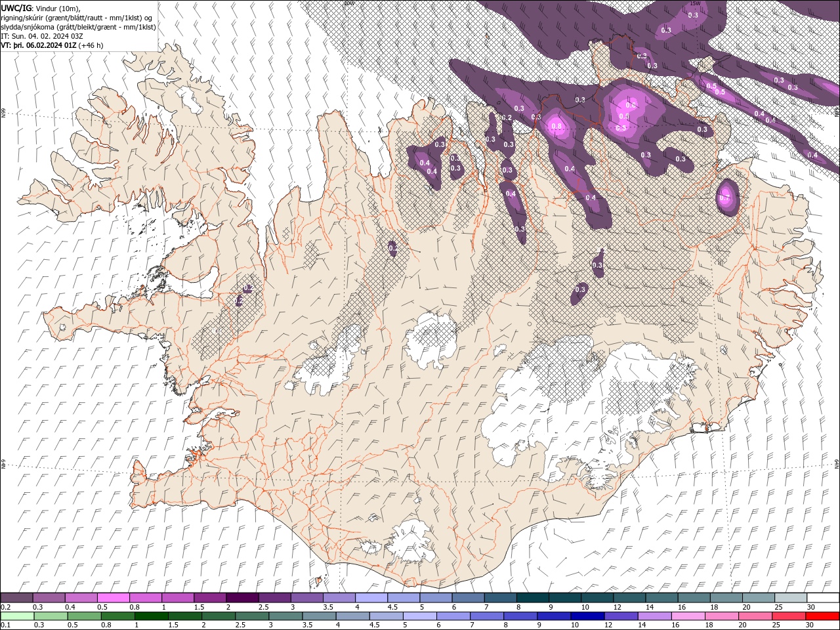840x630 pixels.
Task: Click the lavender 14 swatch in bottom legend
Action: (654, 616)
